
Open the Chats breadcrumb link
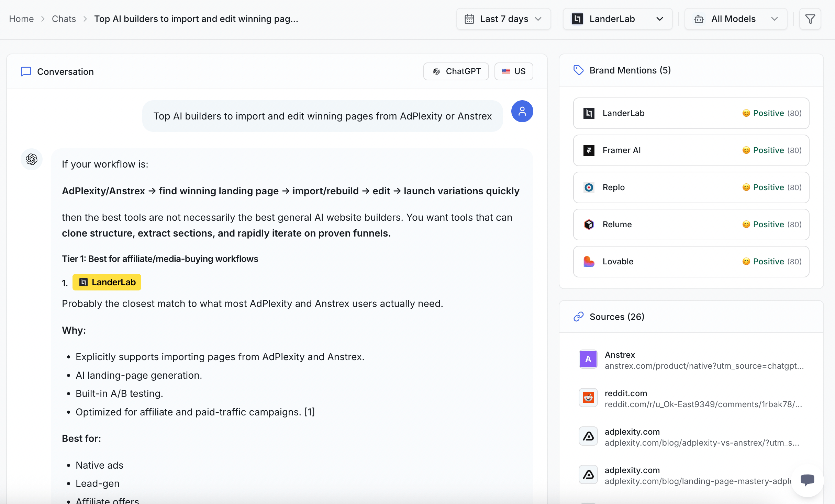coord(64,19)
